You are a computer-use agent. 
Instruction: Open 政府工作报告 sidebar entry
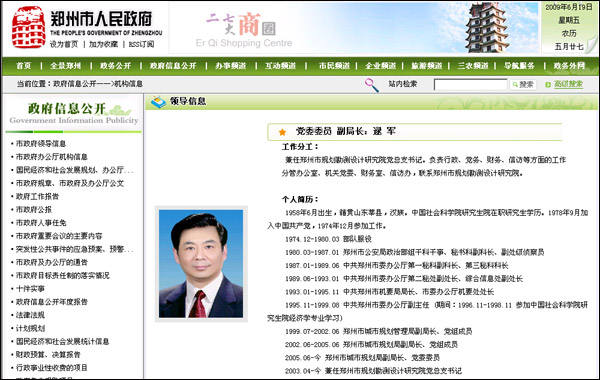37,196
